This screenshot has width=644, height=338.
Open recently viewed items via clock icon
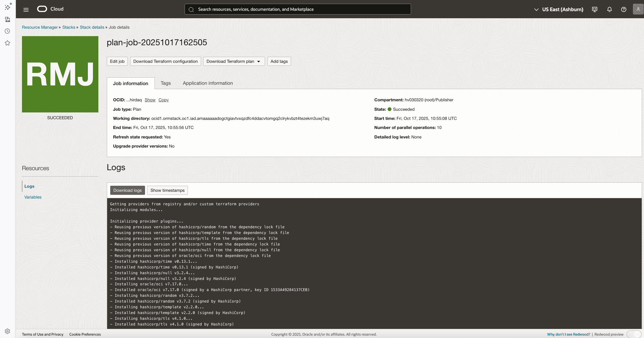point(7,31)
